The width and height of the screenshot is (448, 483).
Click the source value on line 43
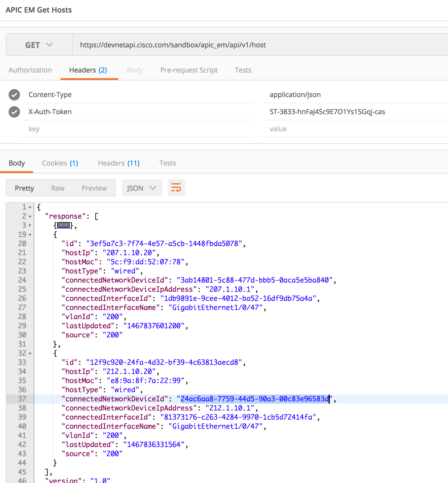[113, 454]
